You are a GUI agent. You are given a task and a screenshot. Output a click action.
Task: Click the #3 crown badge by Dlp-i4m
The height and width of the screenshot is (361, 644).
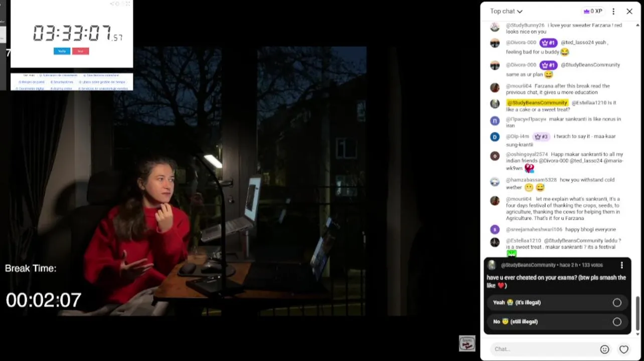point(541,136)
